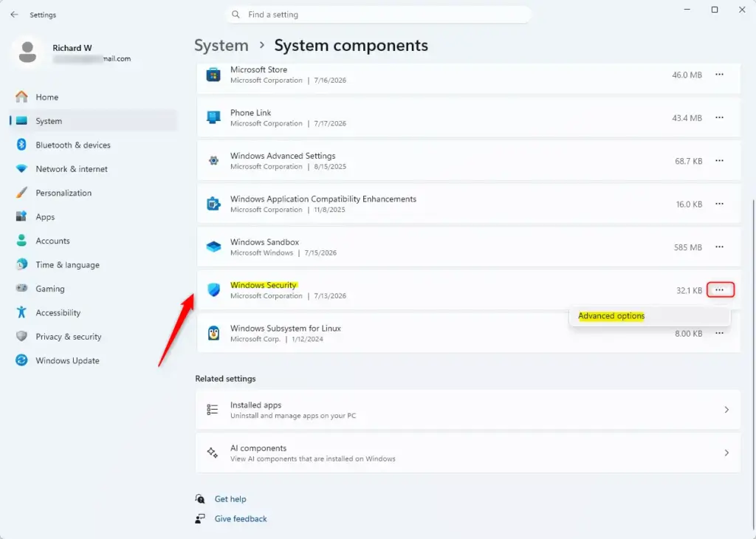Open Windows Update settings label
This screenshot has width=756, height=539.
click(67, 360)
